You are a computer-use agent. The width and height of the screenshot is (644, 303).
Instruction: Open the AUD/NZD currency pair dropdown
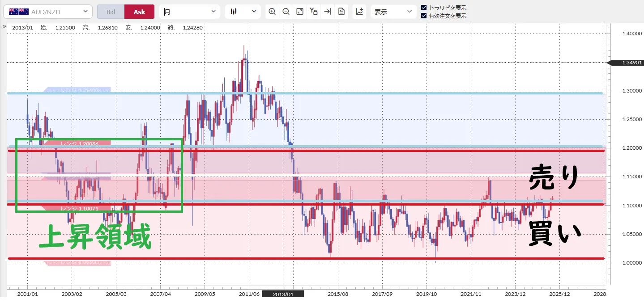click(48, 12)
